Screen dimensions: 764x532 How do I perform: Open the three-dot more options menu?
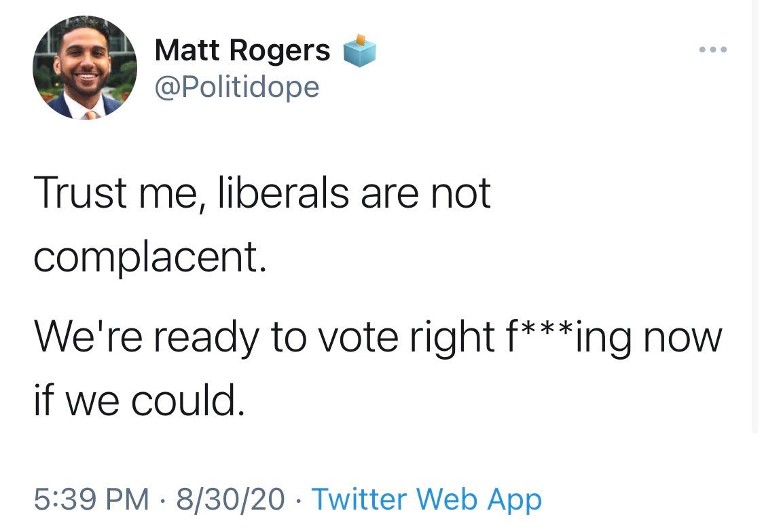point(713,50)
